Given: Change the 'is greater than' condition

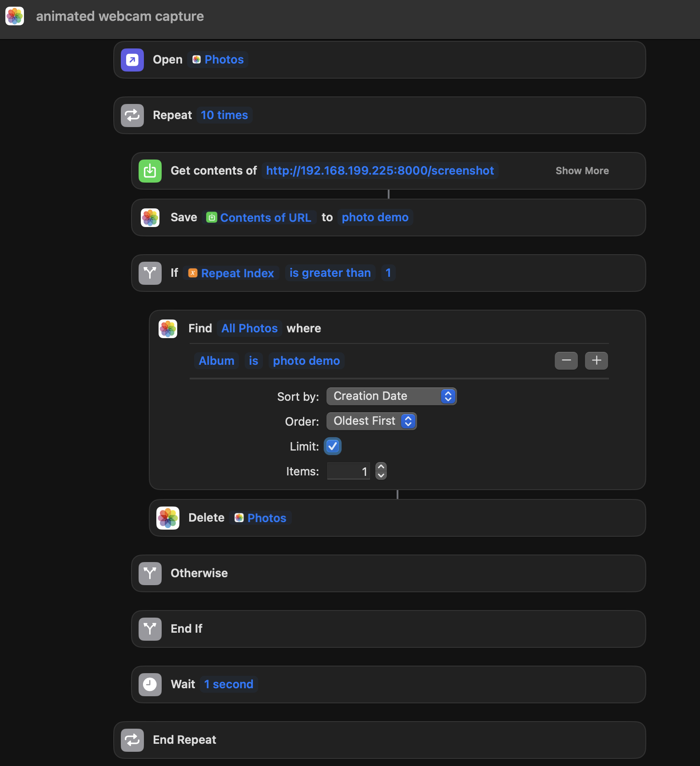Looking at the screenshot, I should [x=330, y=273].
